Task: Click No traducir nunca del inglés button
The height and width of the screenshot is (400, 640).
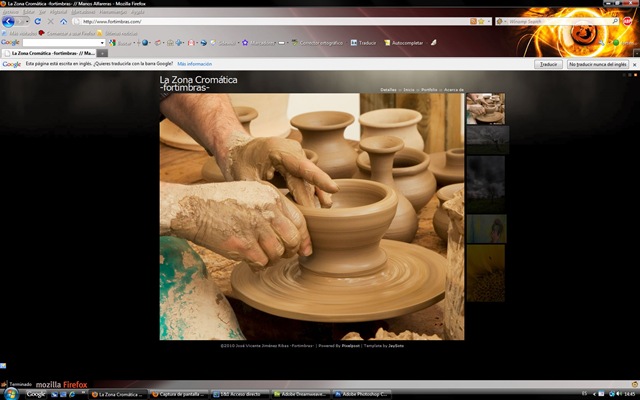Action: 598,64
